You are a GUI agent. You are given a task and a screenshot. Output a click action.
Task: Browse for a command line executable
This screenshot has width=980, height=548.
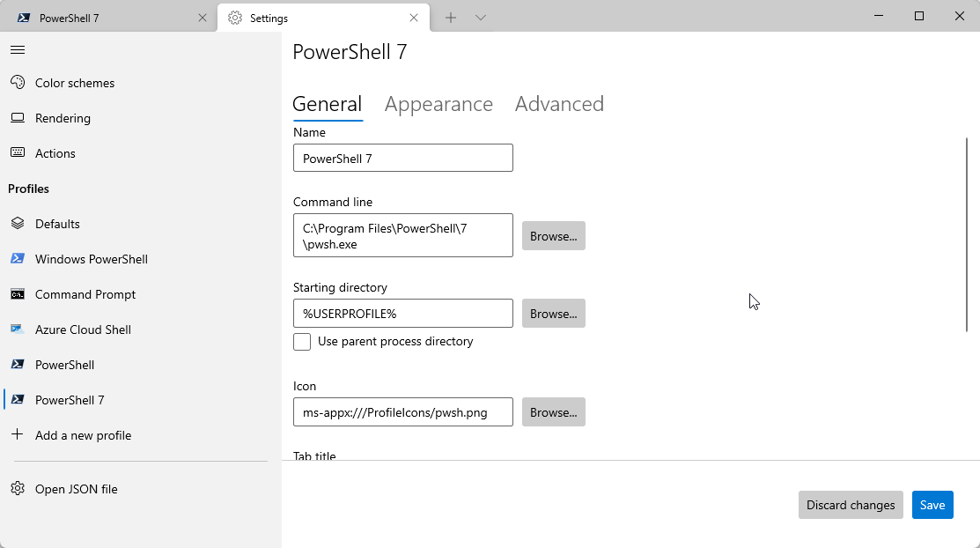[553, 235]
